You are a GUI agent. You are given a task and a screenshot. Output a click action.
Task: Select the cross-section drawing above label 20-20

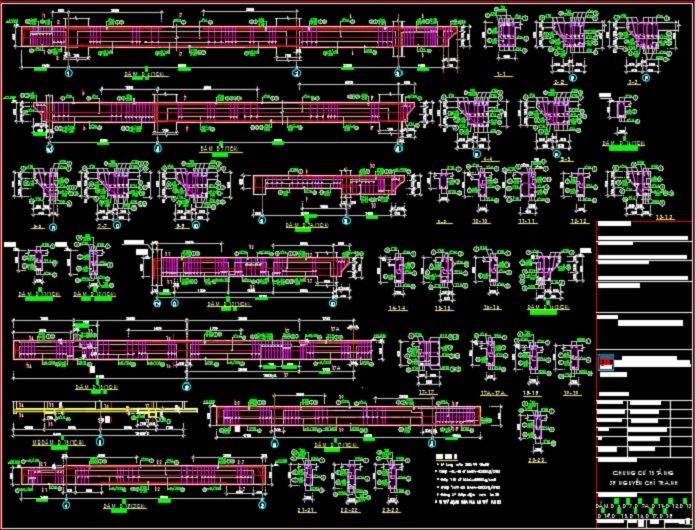pos(536,427)
